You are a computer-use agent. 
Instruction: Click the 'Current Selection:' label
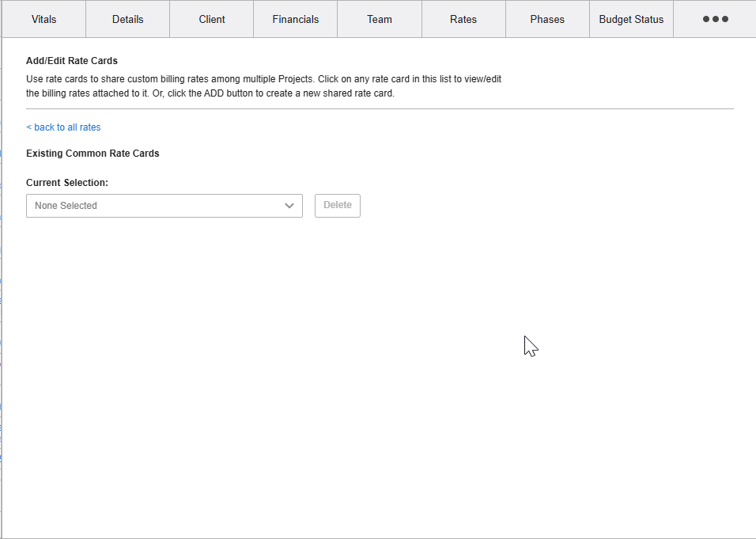[67, 183]
